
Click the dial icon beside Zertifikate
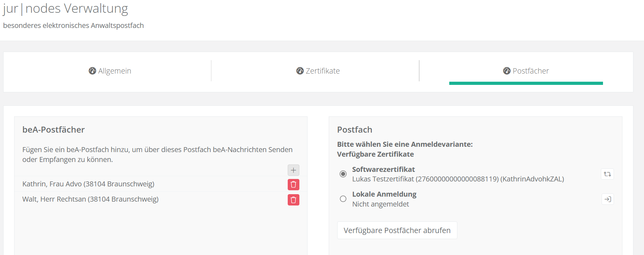[x=300, y=71]
